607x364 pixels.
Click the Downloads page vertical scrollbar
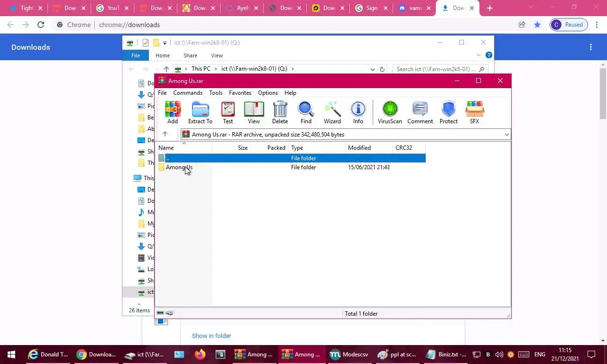point(603,95)
